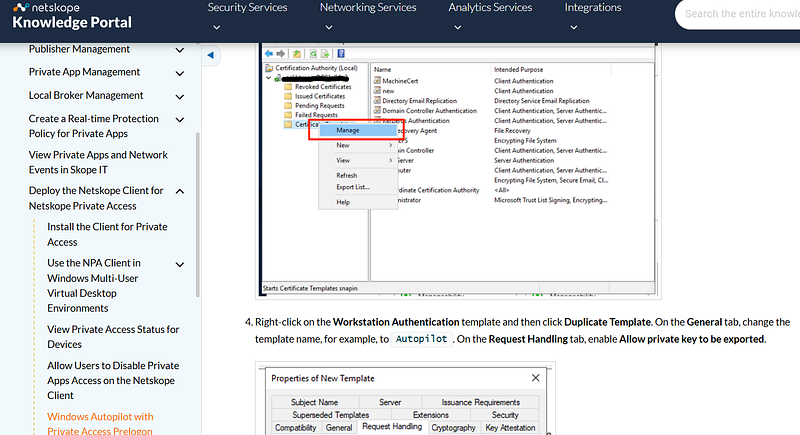Collapse the CA server tree node
800x435 pixels.
click(268, 78)
